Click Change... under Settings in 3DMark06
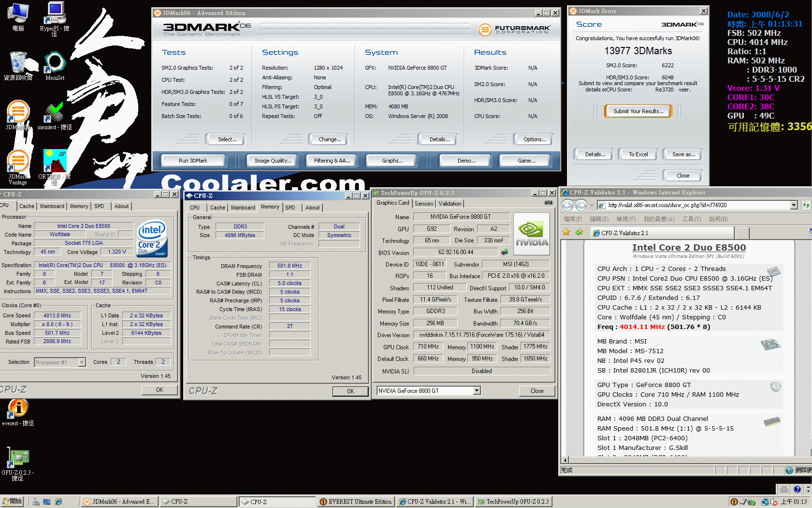812x508 pixels. [x=330, y=139]
